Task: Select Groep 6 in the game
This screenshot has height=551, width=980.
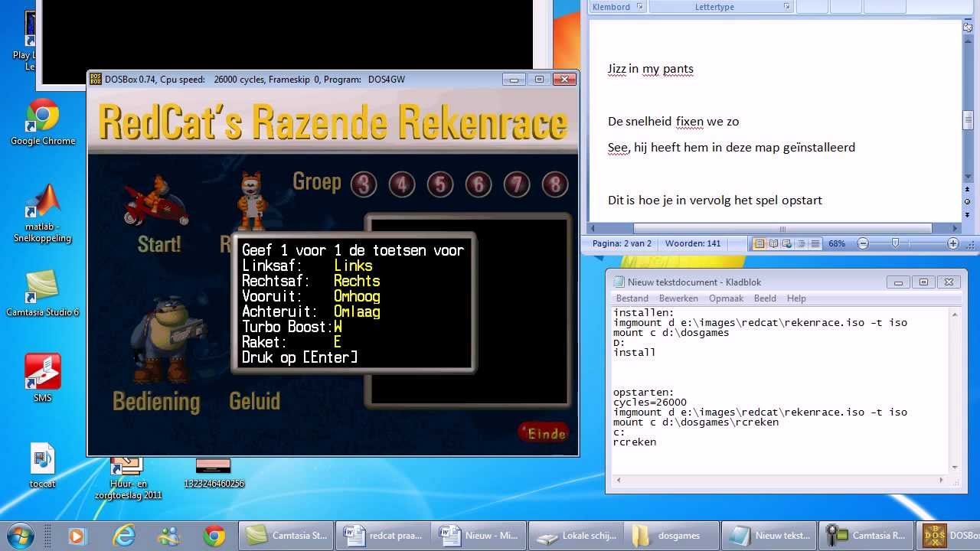Action: tap(479, 184)
